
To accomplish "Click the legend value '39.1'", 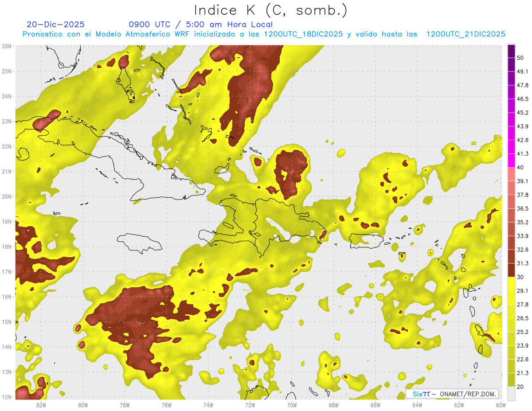I will pos(523,181).
